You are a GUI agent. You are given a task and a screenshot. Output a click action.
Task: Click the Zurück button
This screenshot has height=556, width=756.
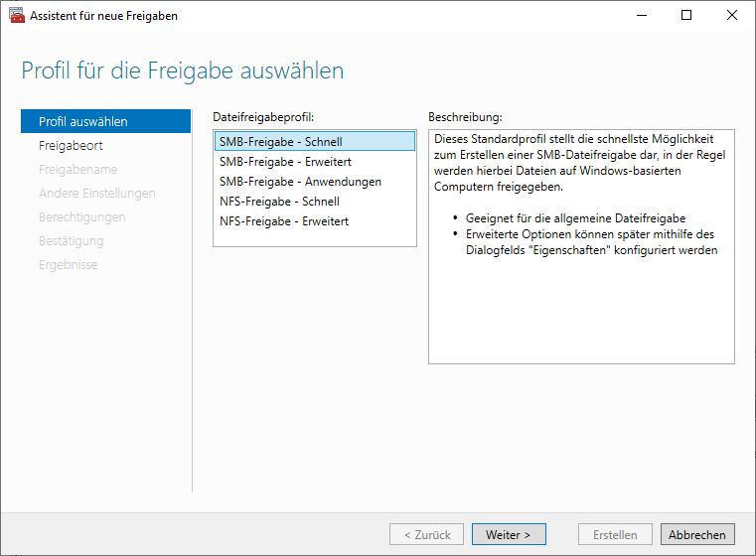click(426, 534)
